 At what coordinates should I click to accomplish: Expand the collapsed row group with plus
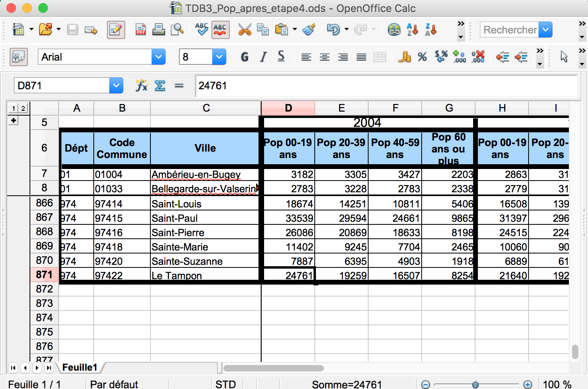14,121
